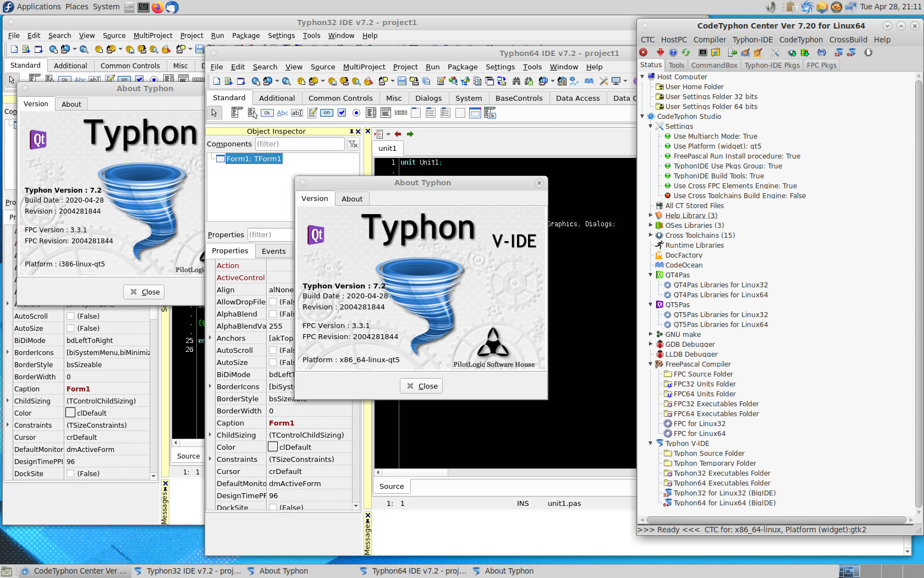
Task: Open the Dialogs component palette tab in Typhon64
Action: pos(428,98)
